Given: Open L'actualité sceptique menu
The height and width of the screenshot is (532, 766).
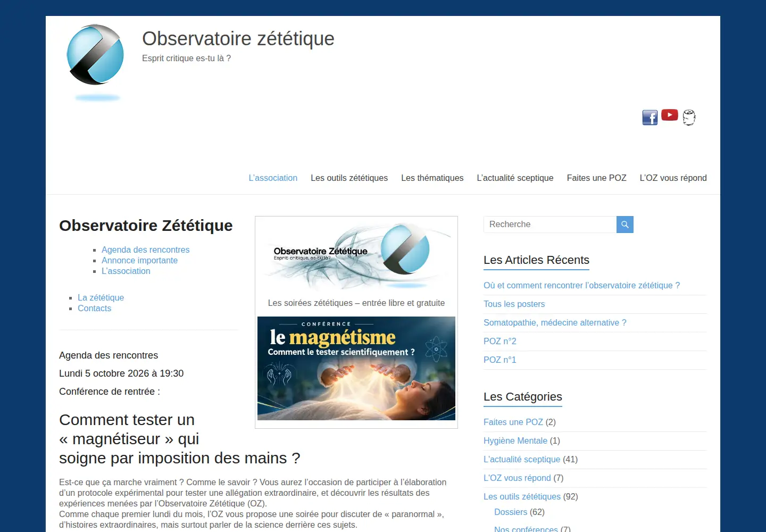Looking at the screenshot, I should (515, 178).
